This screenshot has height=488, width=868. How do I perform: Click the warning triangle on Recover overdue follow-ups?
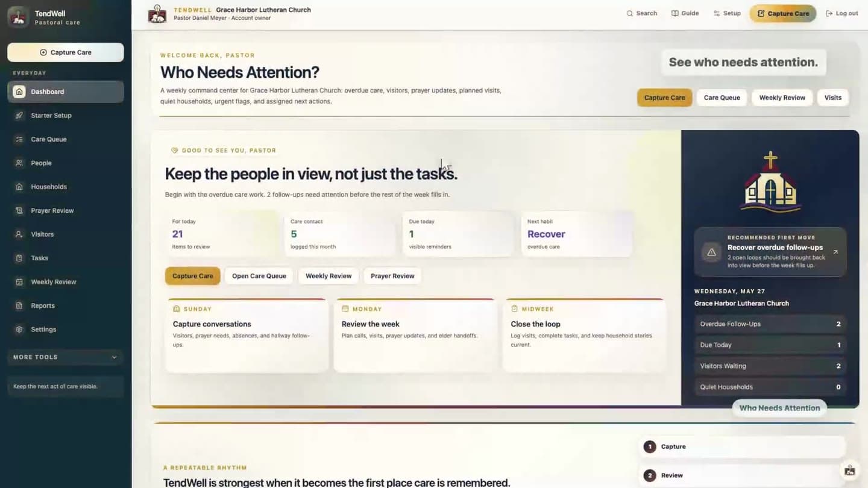pos(711,252)
